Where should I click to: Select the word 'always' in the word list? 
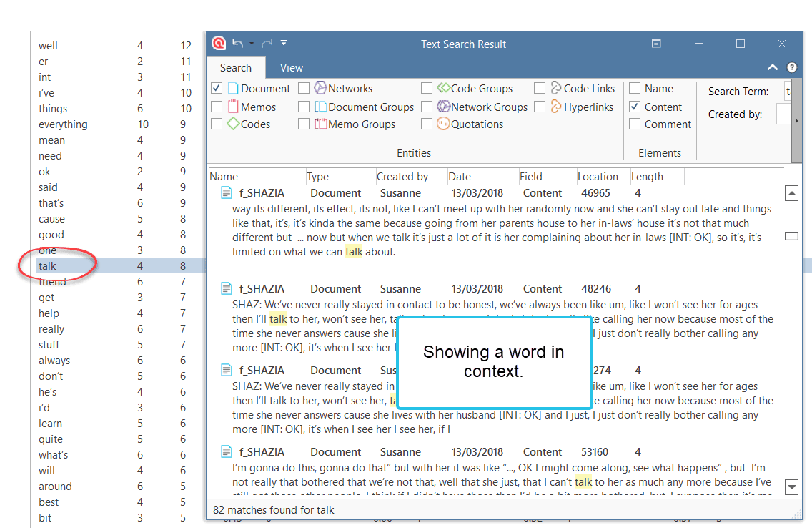coord(54,361)
